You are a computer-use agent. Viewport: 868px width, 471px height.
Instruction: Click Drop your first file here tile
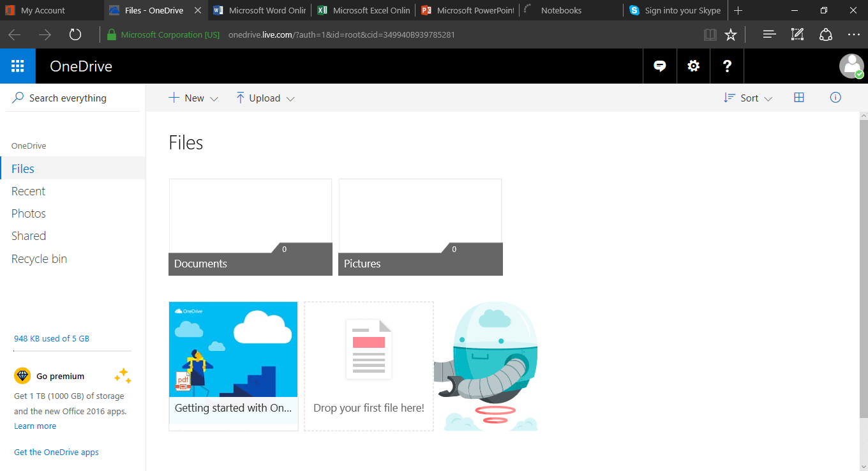(x=369, y=366)
